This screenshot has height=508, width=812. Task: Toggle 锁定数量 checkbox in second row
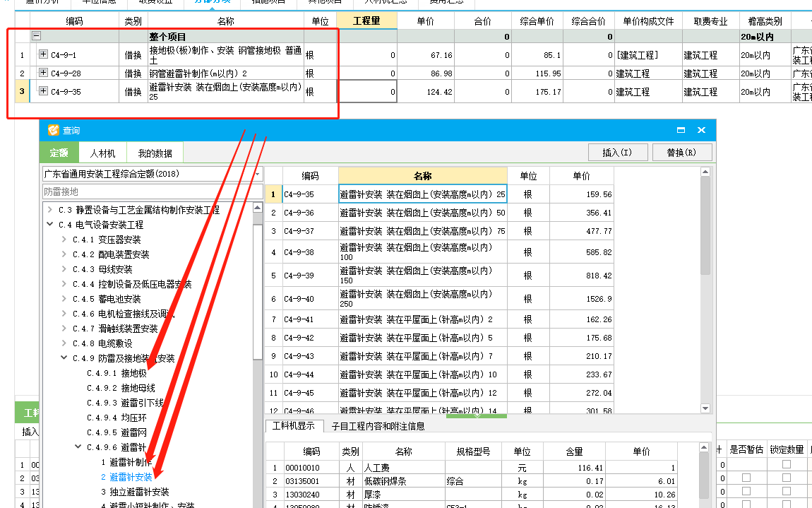(786, 478)
